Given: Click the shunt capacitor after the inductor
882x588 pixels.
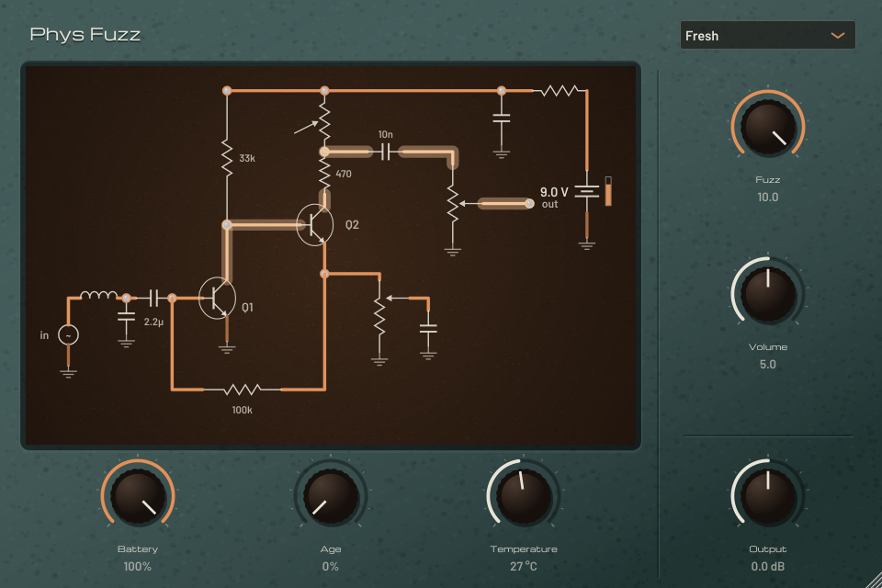Looking at the screenshot, I should 126,316.
